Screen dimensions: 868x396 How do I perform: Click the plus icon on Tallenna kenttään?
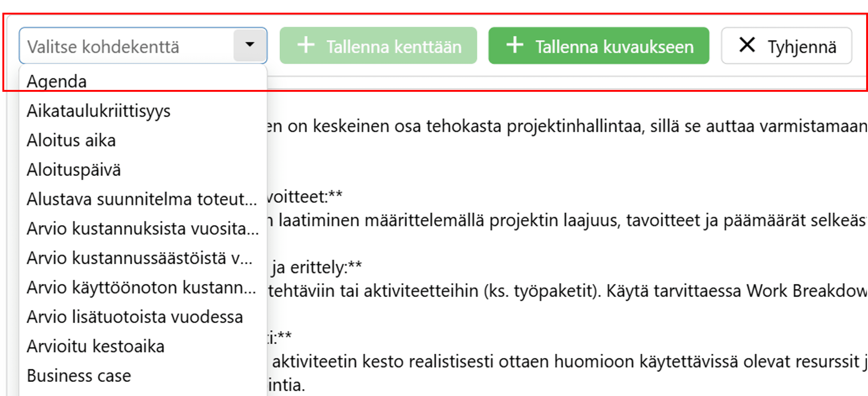pos(306,45)
